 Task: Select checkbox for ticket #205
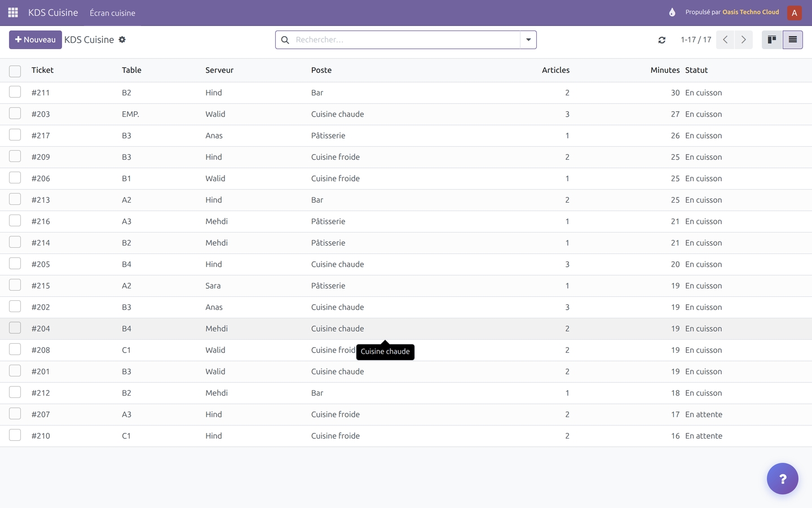pos(15,264)
